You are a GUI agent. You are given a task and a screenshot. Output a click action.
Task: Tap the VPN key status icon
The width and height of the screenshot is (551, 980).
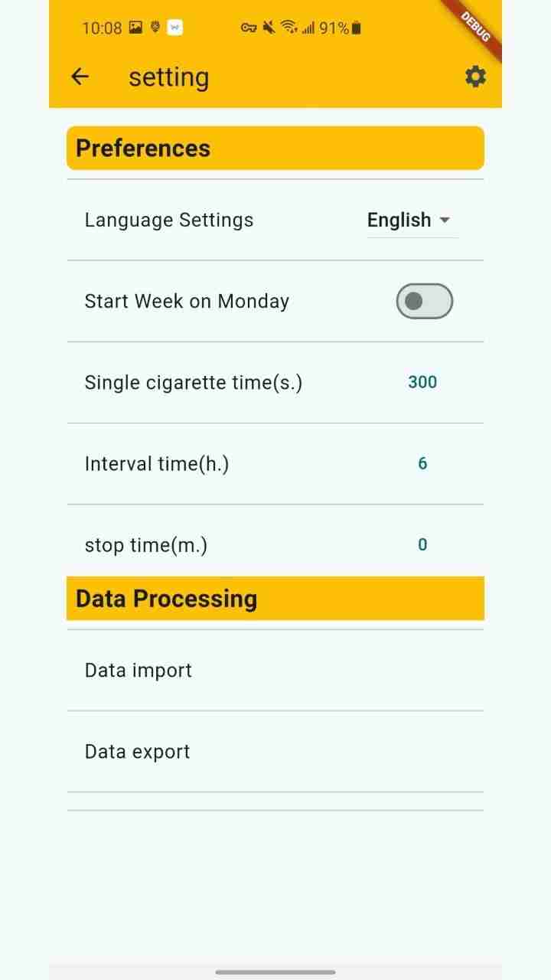[x=249, y=28]
